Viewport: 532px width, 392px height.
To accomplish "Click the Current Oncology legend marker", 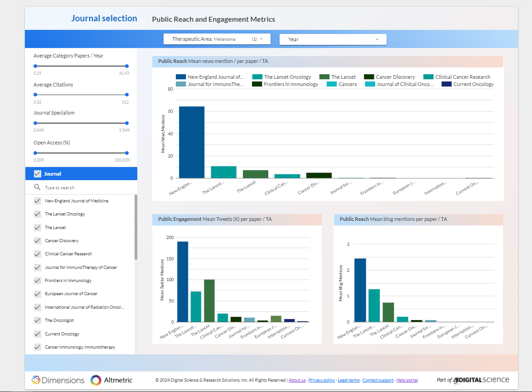I will [446, 84].
